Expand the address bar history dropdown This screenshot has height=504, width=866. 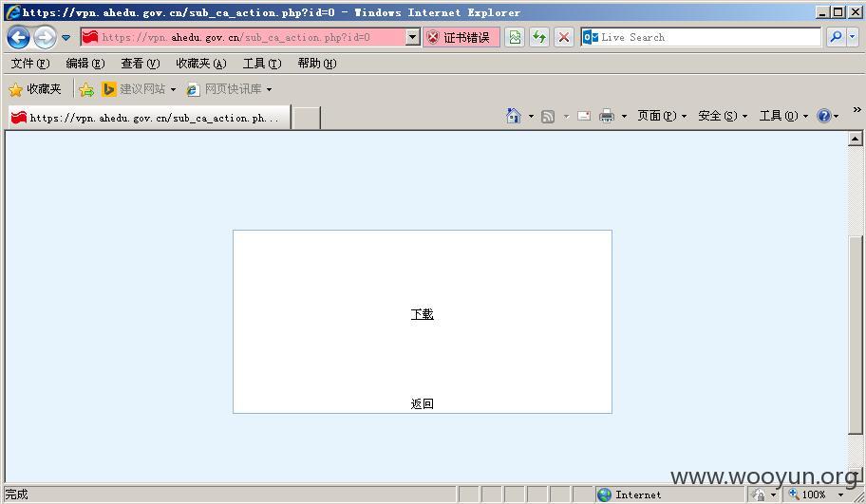[x=412, y=38]
